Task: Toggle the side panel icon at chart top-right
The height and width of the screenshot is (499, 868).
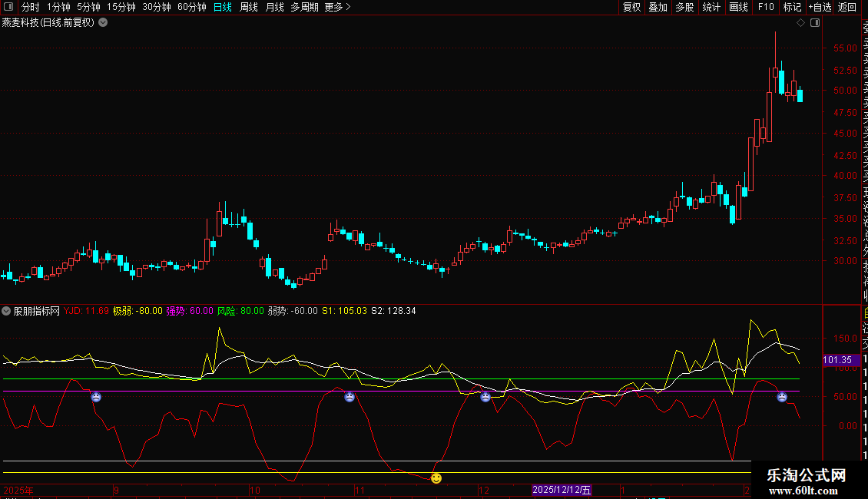Action: [815, 23]
